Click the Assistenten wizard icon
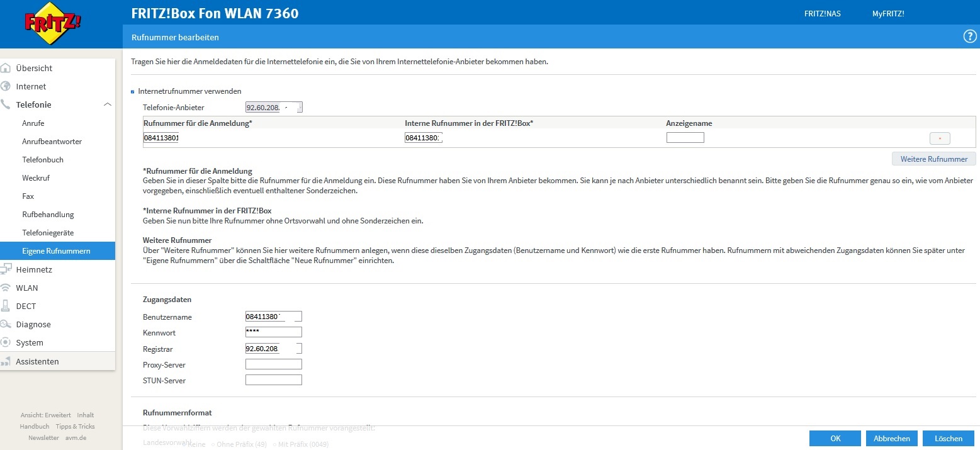This screenshot has width=980, height=450. tap(6, 361)
